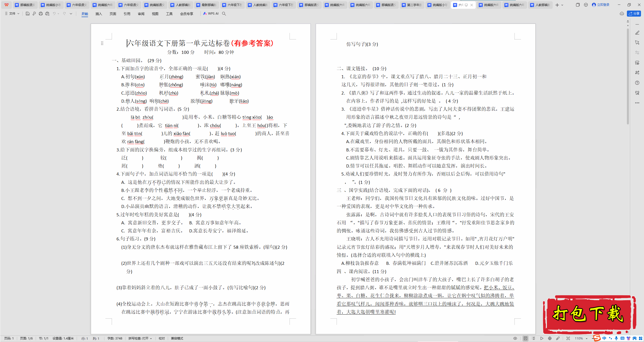Screen dimensions: 644x342
Task: Click the writing mode brush icon in status bar
Action: [x=558, y=338]
